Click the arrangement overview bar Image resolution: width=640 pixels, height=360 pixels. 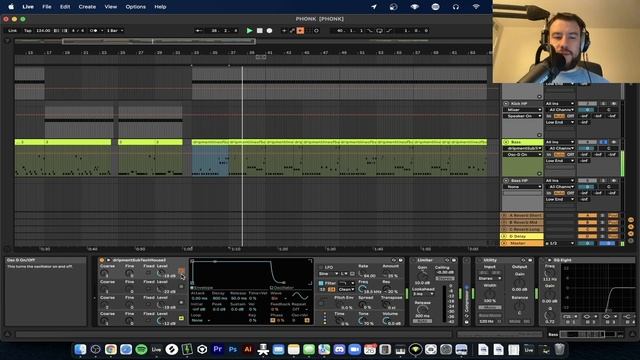pos(253,41)
